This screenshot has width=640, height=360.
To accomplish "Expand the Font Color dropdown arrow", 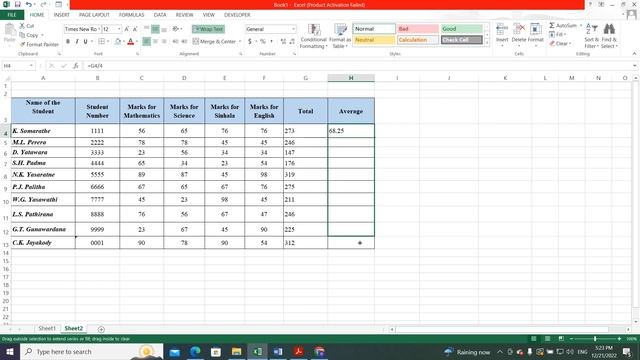I will click(137, 41).
